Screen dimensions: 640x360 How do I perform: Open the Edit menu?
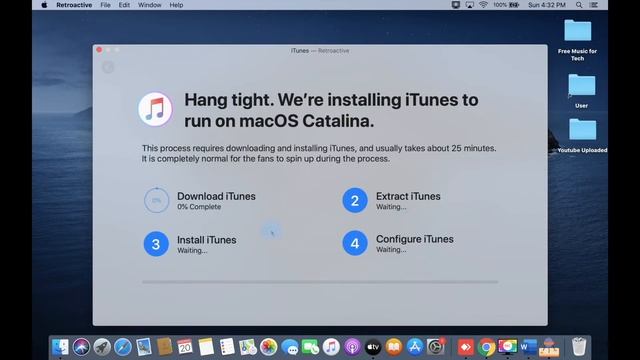click(x=124, y=5)
